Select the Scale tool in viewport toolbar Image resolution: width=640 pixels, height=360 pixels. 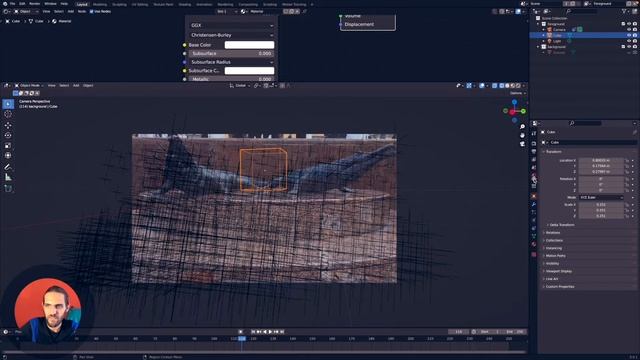[x=8, y=145]
